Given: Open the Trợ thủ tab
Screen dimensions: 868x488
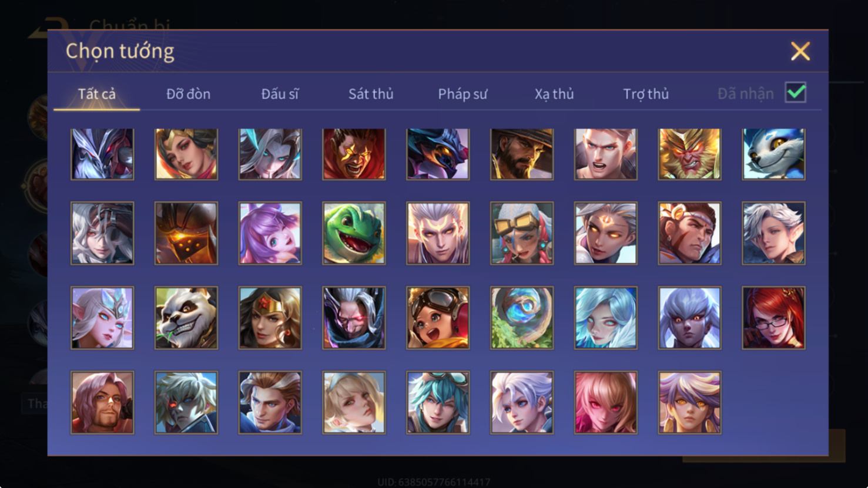Looking at the screenshot, I should [646, 94].
